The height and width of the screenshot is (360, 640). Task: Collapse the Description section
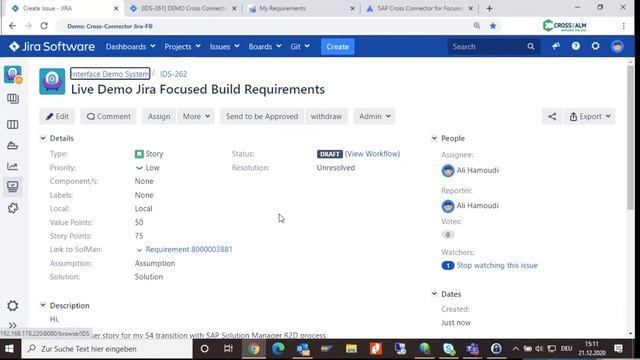(x=43, y=305)
